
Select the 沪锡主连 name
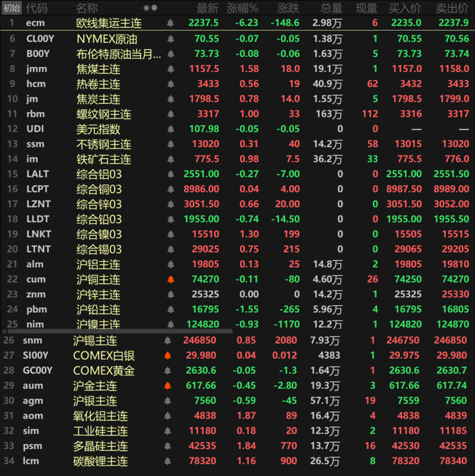[x=95, y=341]
